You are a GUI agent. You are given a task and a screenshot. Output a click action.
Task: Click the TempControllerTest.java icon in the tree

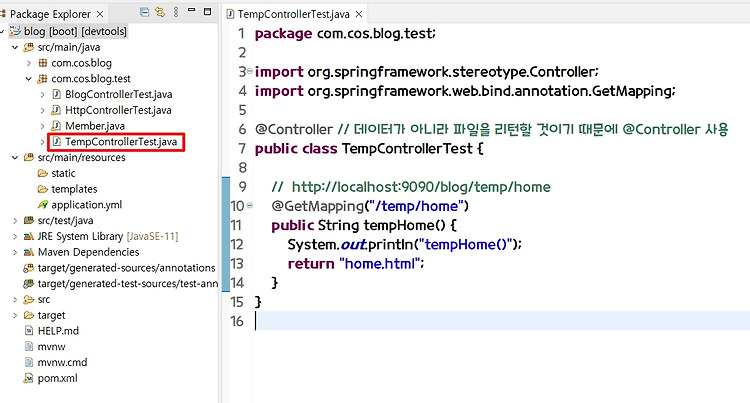56,142
